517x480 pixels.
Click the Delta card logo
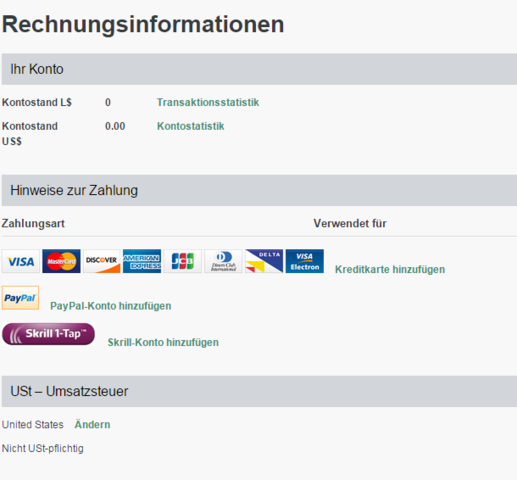[x=264, y=261]
